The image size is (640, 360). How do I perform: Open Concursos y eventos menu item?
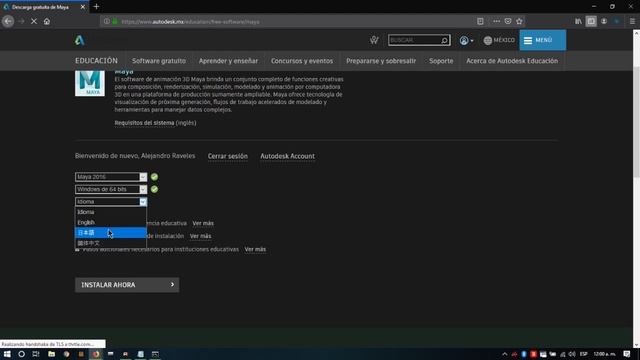302,61
